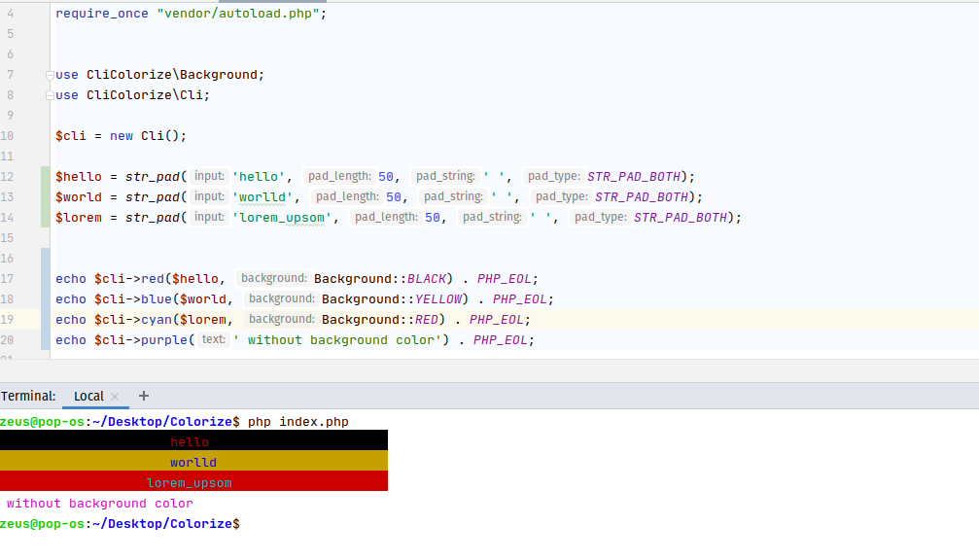Viewport: 979px width, 560px height.
Task: Click the blue method call on line 18
Action: 157,299
